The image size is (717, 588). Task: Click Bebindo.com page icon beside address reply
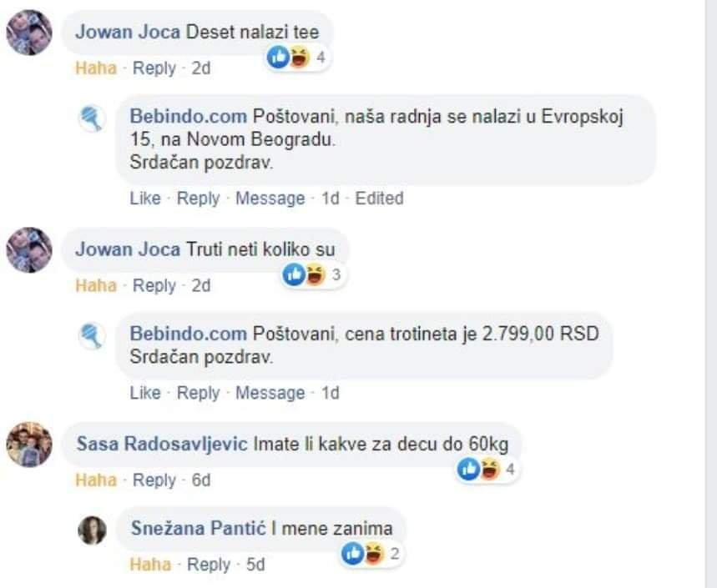coord(93,118)
